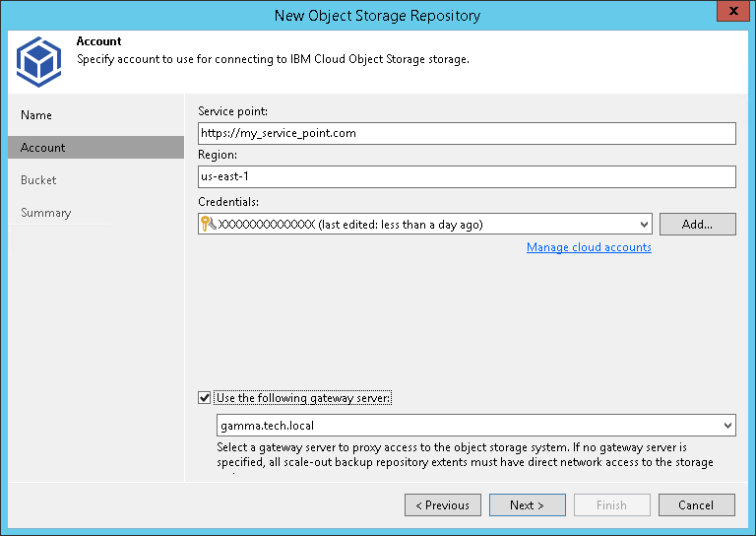Focus the Service point input field
The width and height of the screenshot is (756, 536).
467,133
